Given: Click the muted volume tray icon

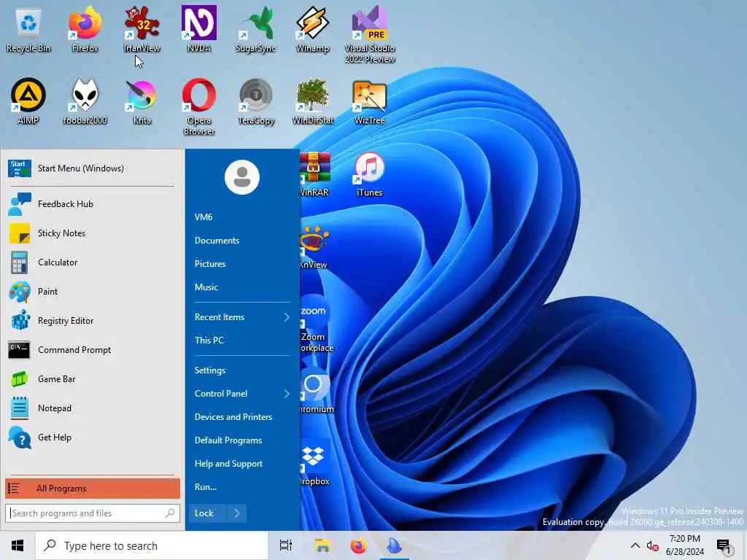Looking at the screenshot, I should pyautogui.click(x=652, y=545).
